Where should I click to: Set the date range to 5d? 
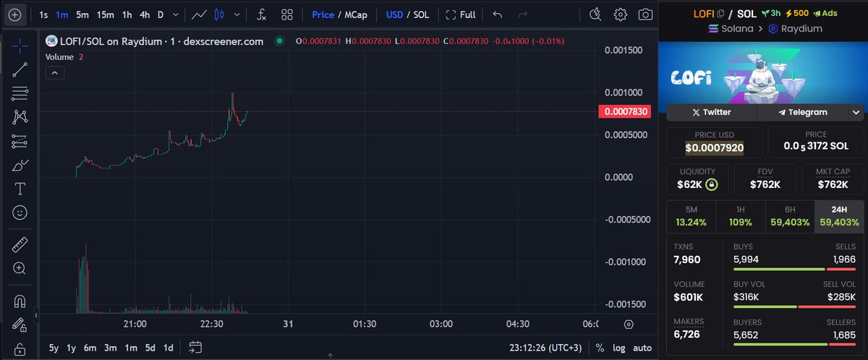(150, 348)
